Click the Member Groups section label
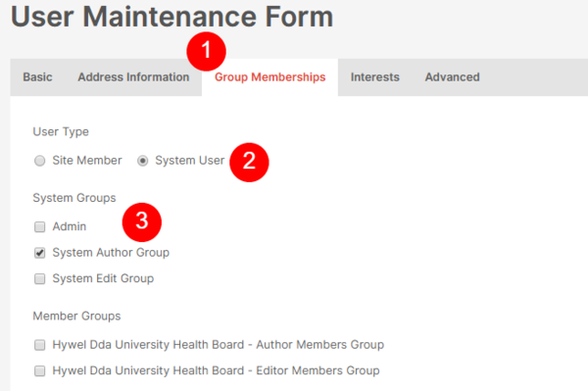The height and width of the screenshot is (391, 588). click(x=76, y=316)
